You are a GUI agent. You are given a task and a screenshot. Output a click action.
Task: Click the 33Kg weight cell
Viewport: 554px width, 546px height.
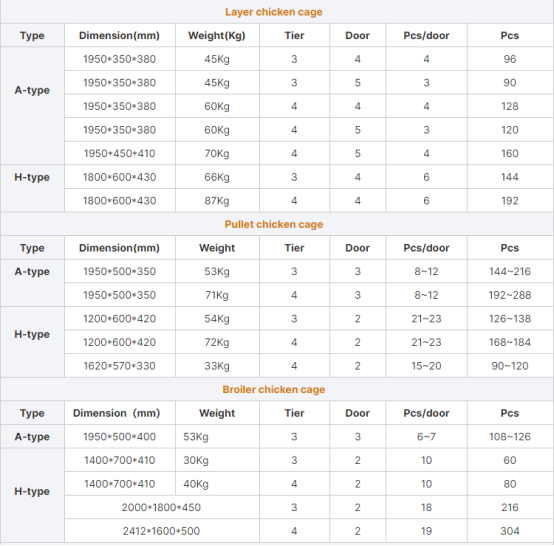pyautogui.click(x=217, y=366)
